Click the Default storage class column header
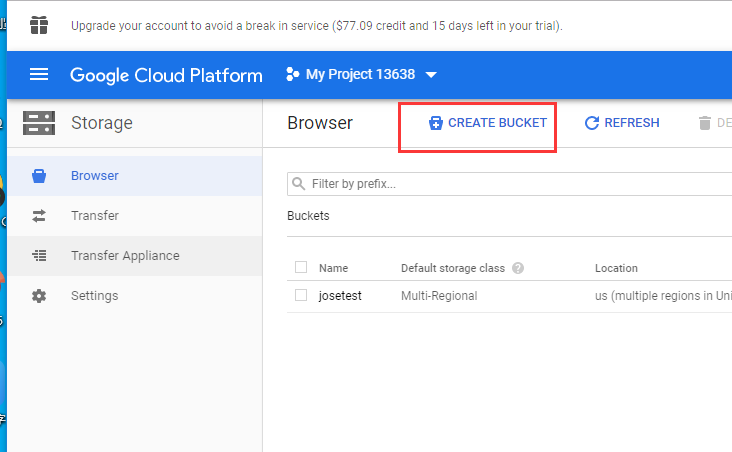Image resolution: width=732 pixels, height=452 pixels. click(x=453, y=268)
